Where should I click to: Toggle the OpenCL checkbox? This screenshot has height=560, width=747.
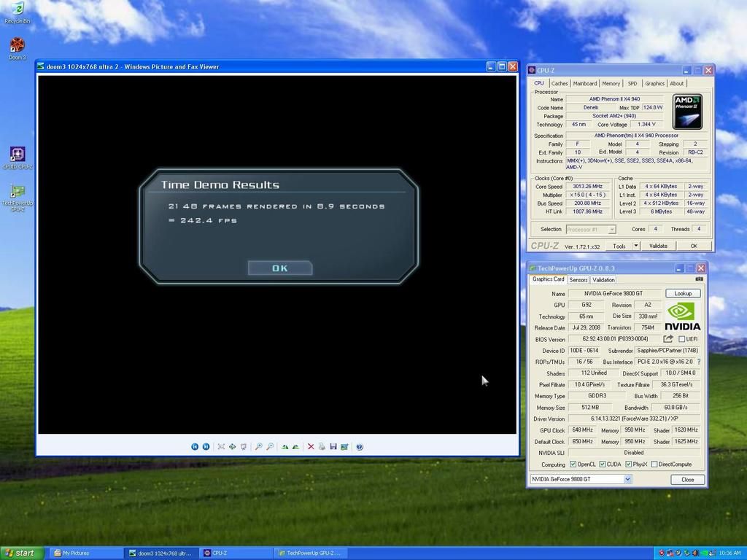(x=573, y=464)
